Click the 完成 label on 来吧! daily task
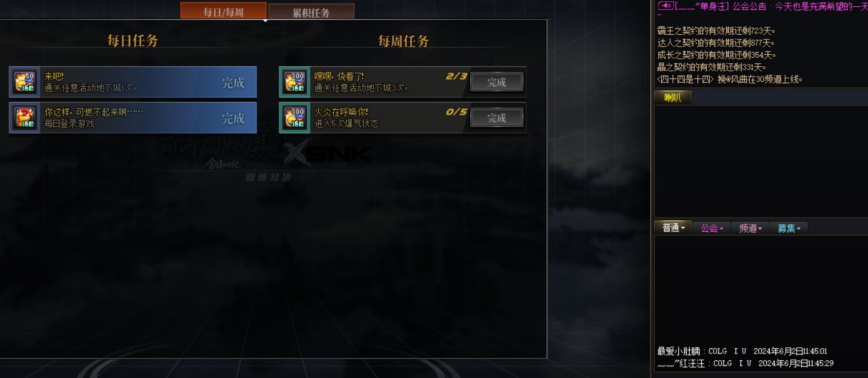The width and height of the screenshot is (868, 378). [233, 83]
